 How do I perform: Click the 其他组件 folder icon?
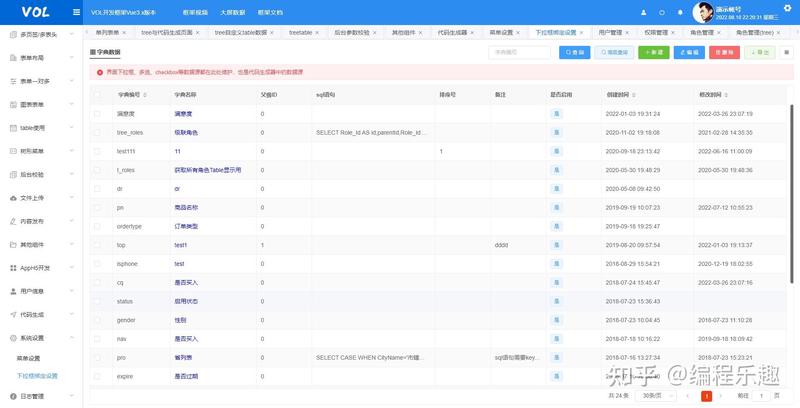click(x=13, y=245)
